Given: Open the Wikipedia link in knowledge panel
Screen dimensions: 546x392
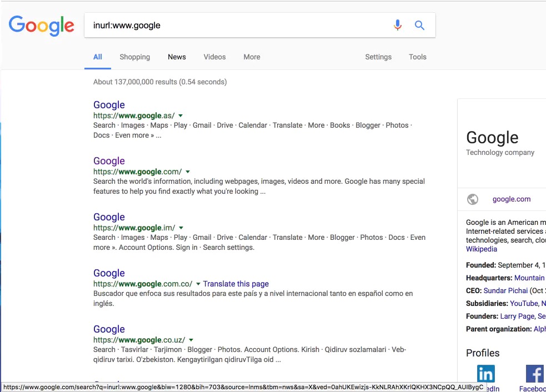Looking at the screenshot, I should pyautogui.click(x=481, y=249).
